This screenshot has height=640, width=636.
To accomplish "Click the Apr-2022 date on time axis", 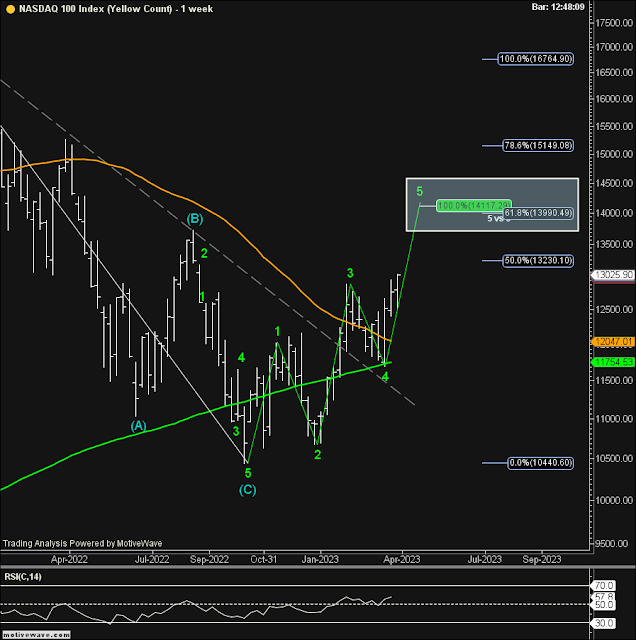I will pyautogui.click(x=69, y=559).
